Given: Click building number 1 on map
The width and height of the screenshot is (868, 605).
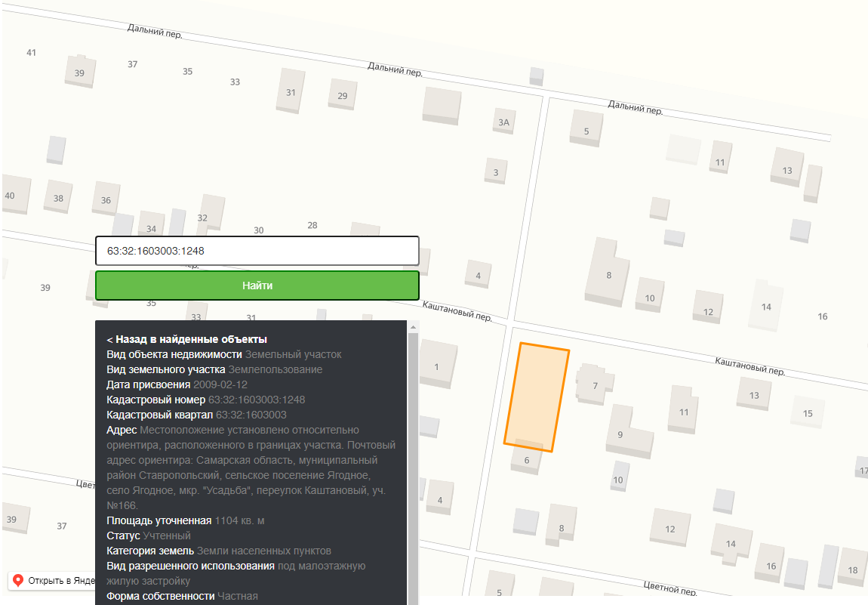Looking at the screenshot, I should [437, 365].
